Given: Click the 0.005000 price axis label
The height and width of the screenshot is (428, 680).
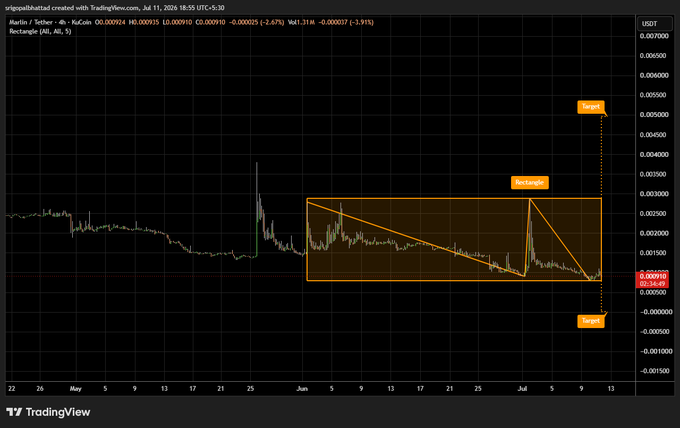Looking at the screenshot, I should 654,115.
